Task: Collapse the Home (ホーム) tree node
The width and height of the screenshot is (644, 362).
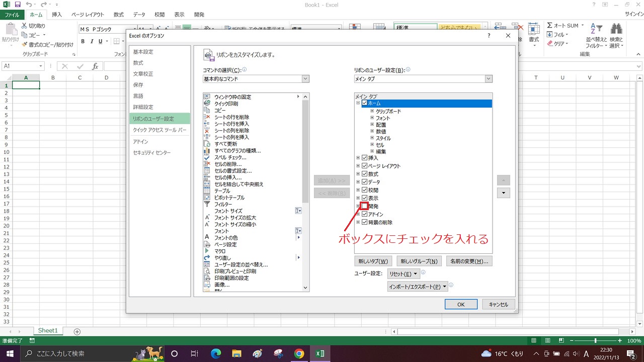Action: click(x=358, y=103)
